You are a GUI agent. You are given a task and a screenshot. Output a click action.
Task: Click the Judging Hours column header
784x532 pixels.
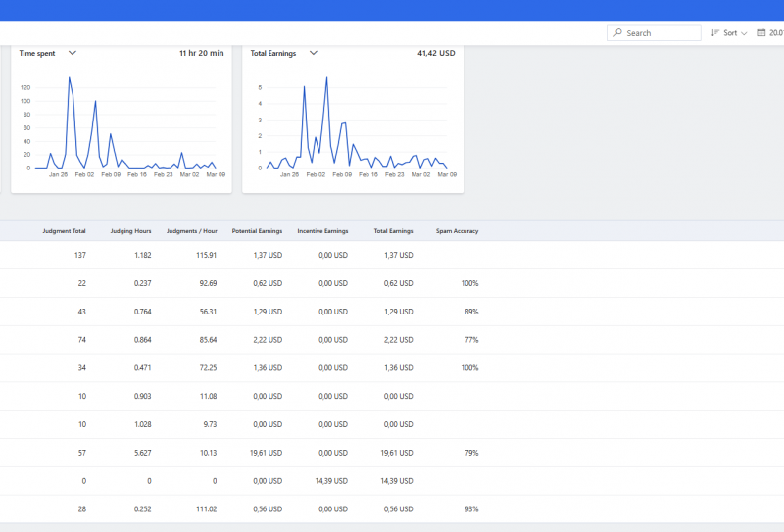click(x=130, y=231)
